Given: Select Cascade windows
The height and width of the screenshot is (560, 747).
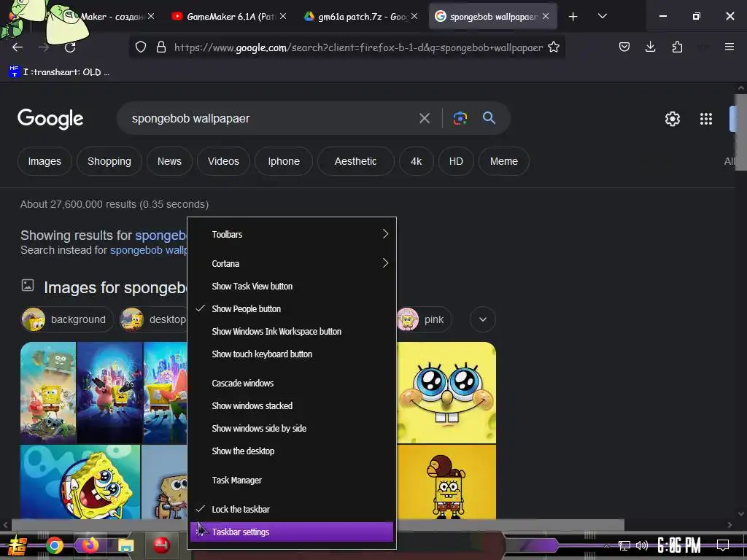Looking at the screenshot, I should (292, 383).
